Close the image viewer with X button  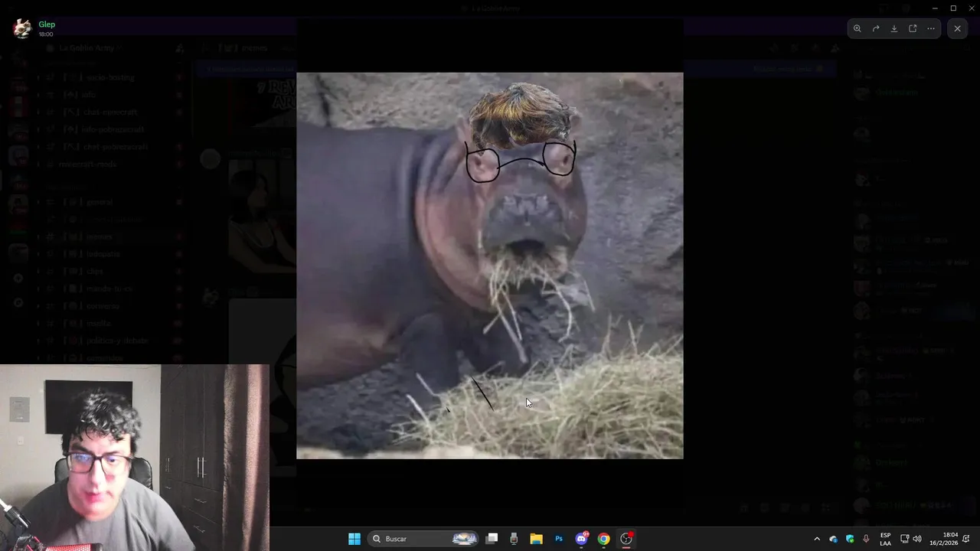click(x=957, y=28)
